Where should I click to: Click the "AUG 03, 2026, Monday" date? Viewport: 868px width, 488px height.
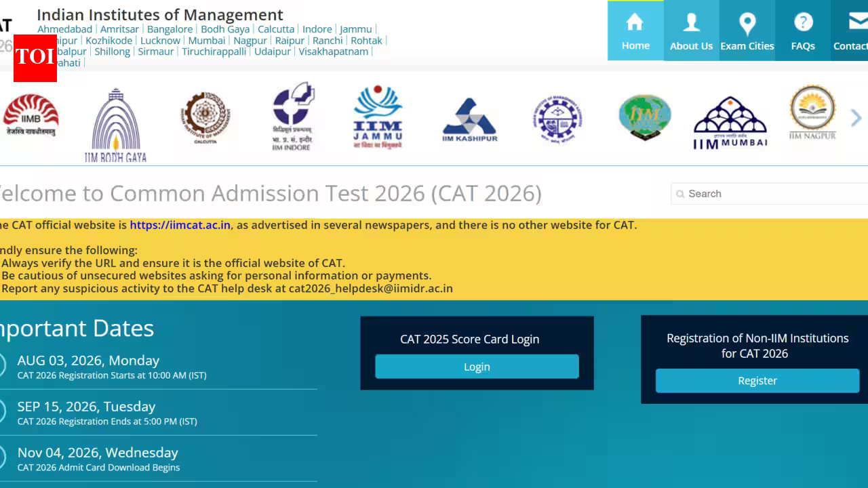point(88,361)
